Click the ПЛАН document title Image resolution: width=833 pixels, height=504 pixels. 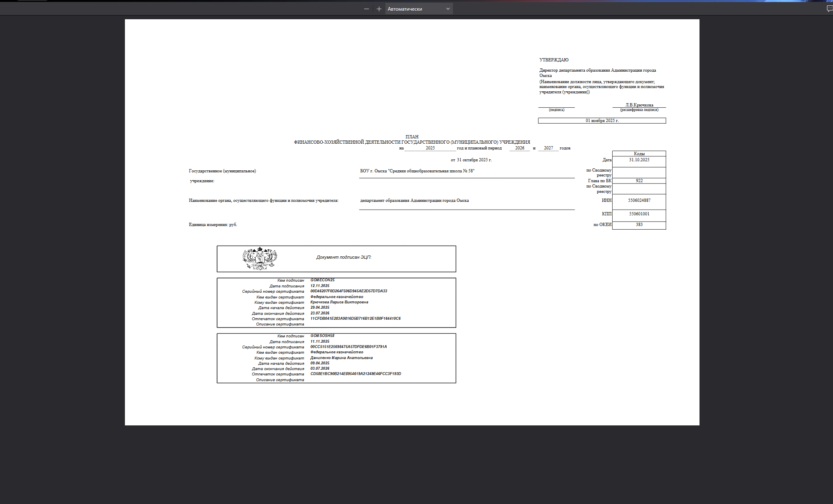tap(412, 137)
